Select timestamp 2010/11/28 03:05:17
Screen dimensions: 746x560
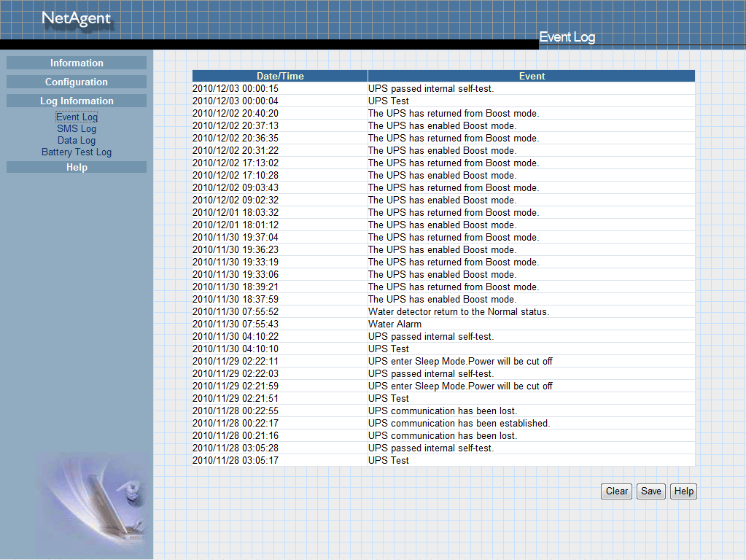236,460
